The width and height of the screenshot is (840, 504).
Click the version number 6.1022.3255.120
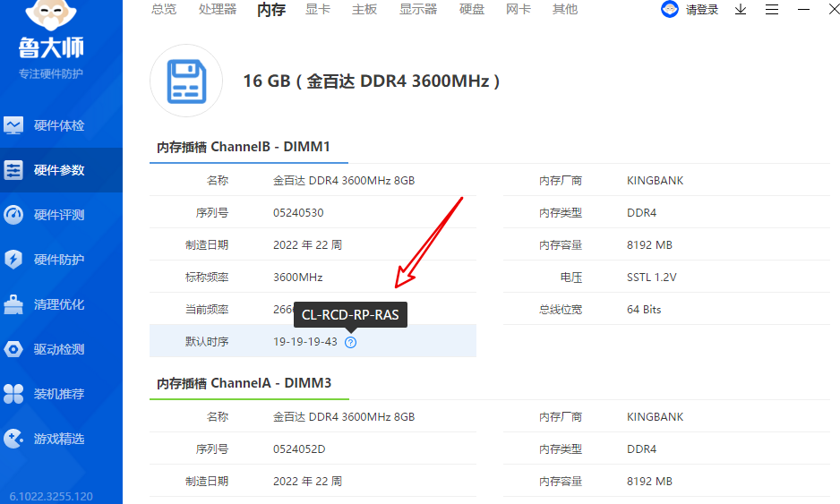click(x=51, y=497)
